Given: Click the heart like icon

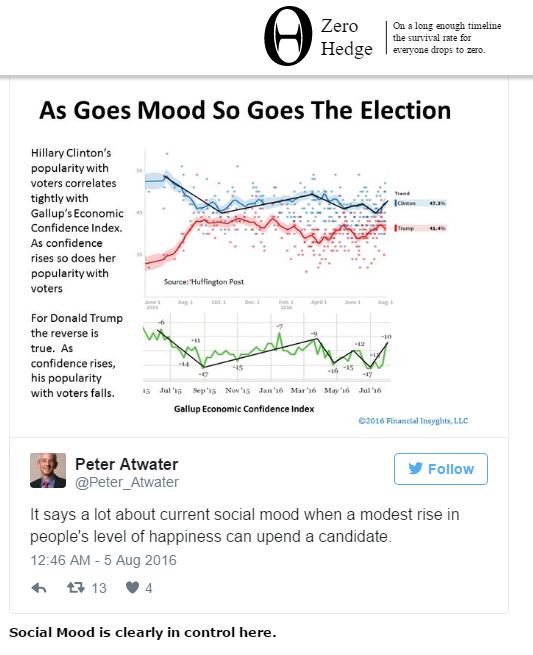Looking at the screenshot, I should [x=132, y=588].
